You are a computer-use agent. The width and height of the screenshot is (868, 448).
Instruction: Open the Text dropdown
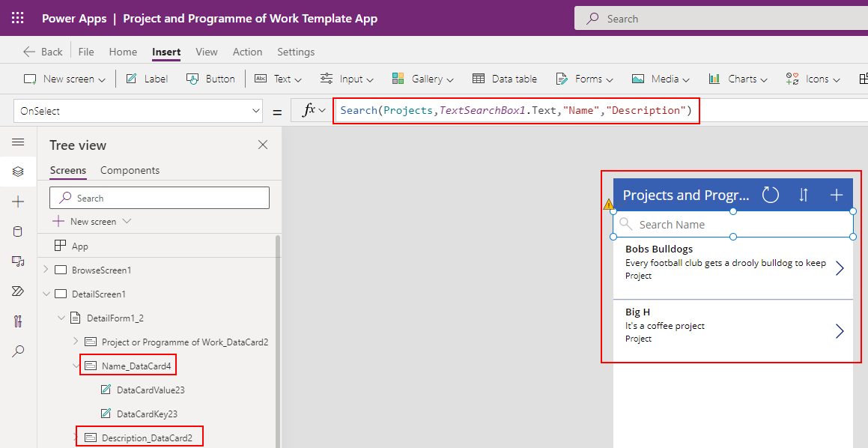click(x=278, y=79)
